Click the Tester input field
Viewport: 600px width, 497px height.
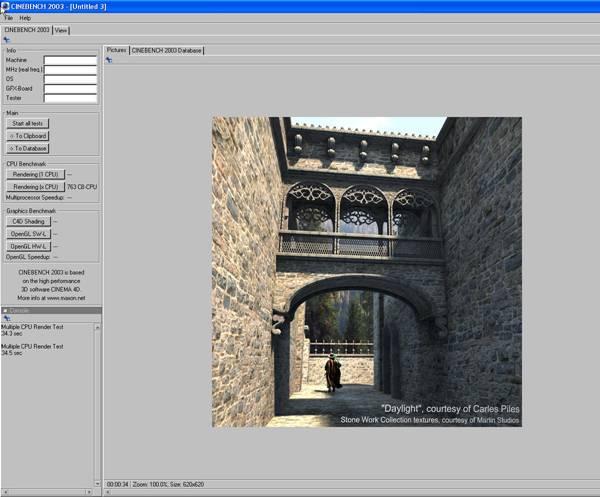70,98
